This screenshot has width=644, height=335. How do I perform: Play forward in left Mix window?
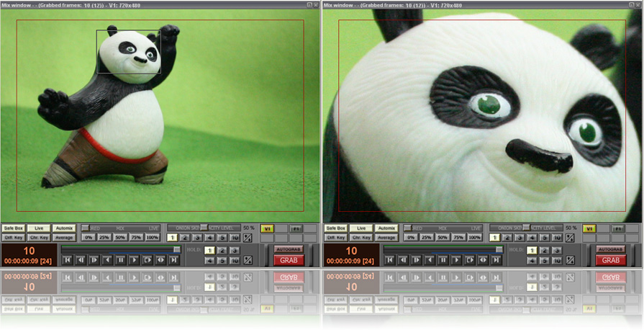pos(134,260)
